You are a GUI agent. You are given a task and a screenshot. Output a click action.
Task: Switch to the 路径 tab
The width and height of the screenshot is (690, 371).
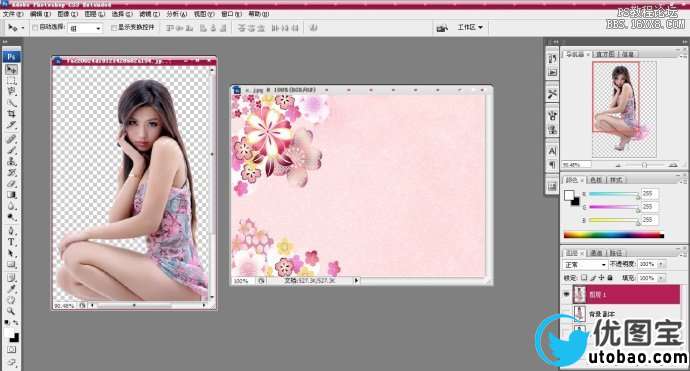tap(616, 253)
